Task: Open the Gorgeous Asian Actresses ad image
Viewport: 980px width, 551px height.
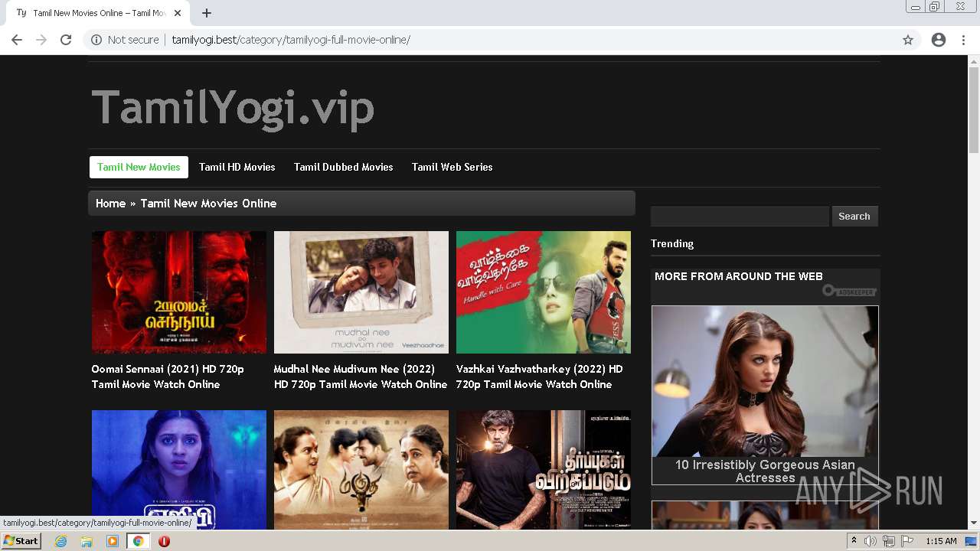Action: (x=765, y=381)
